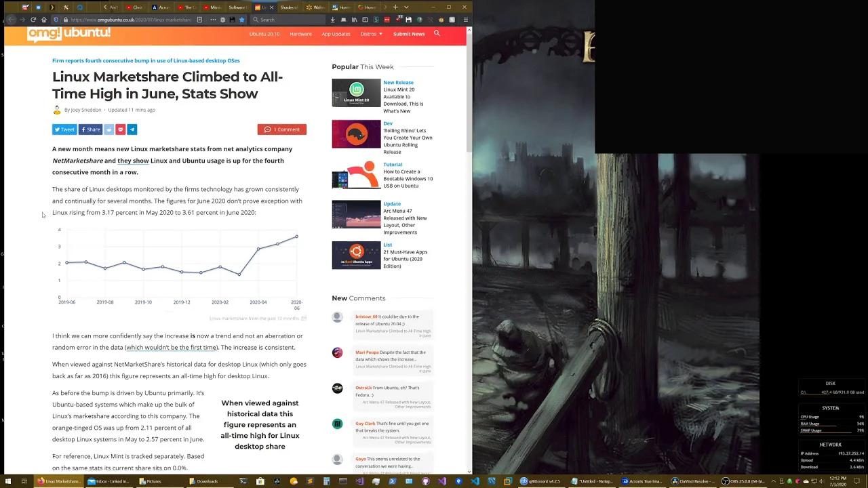Open Windows Task View
868x488 pixels.
(24, 481)
